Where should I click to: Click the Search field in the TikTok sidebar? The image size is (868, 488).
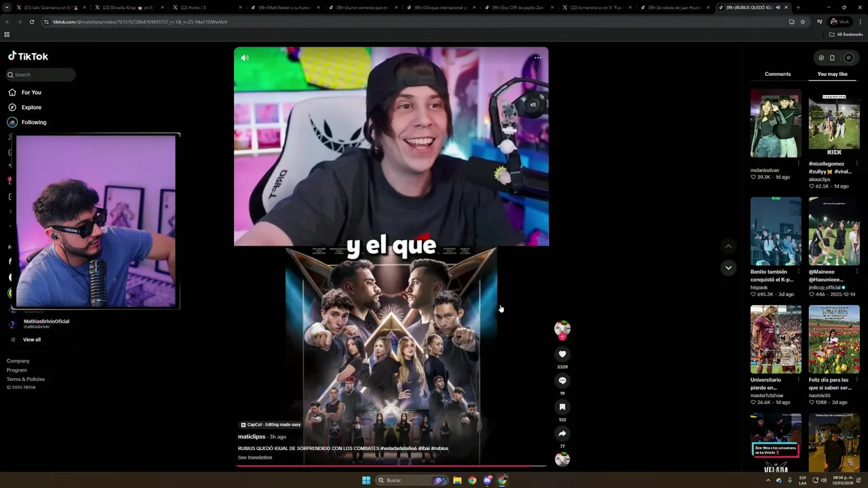41,75
